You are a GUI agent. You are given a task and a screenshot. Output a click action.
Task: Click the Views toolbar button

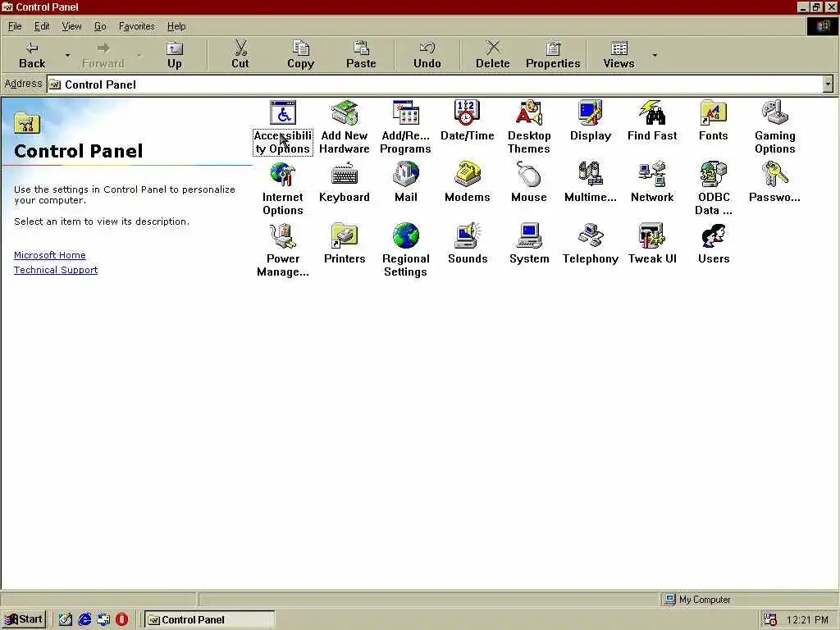(x=619, y=55)
